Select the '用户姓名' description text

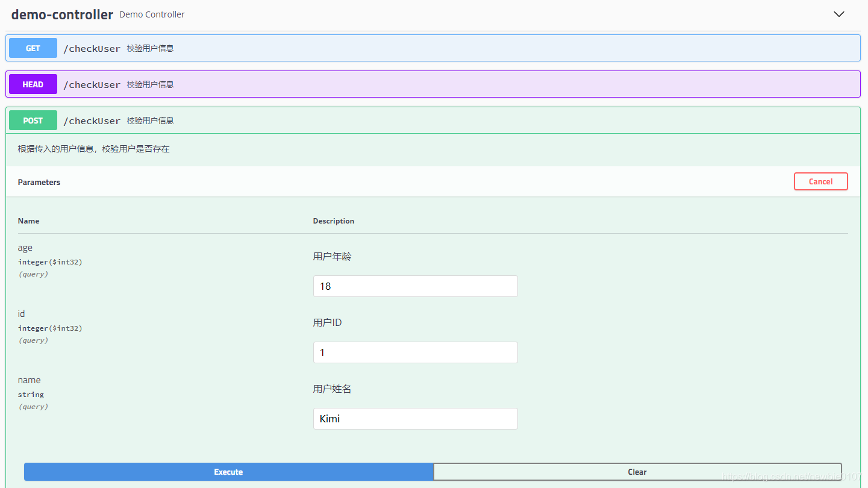[x=333, y=389]
